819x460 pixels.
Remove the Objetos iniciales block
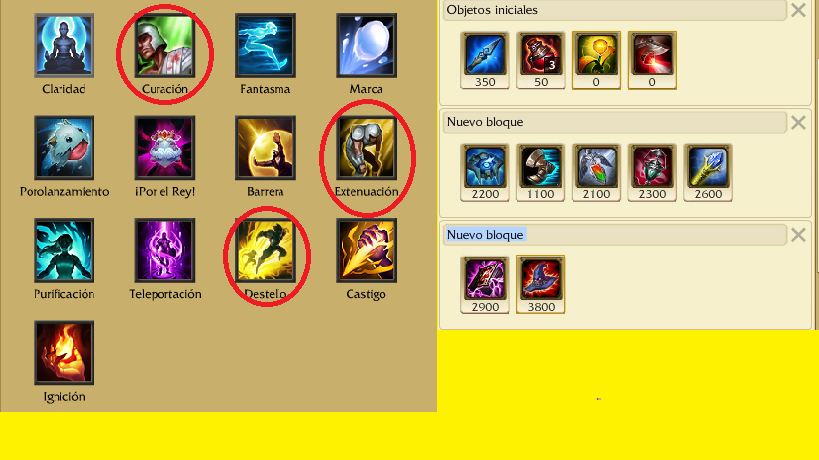click(798, 10)
